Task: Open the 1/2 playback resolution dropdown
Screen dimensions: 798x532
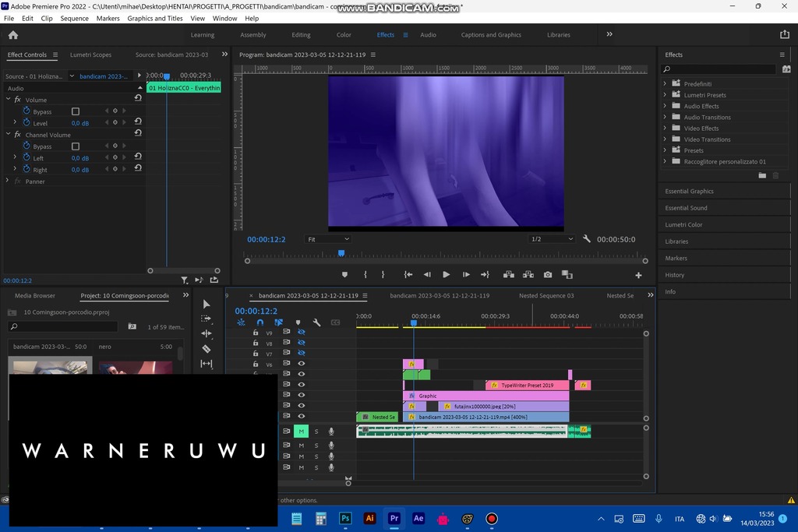Action: 552,239
